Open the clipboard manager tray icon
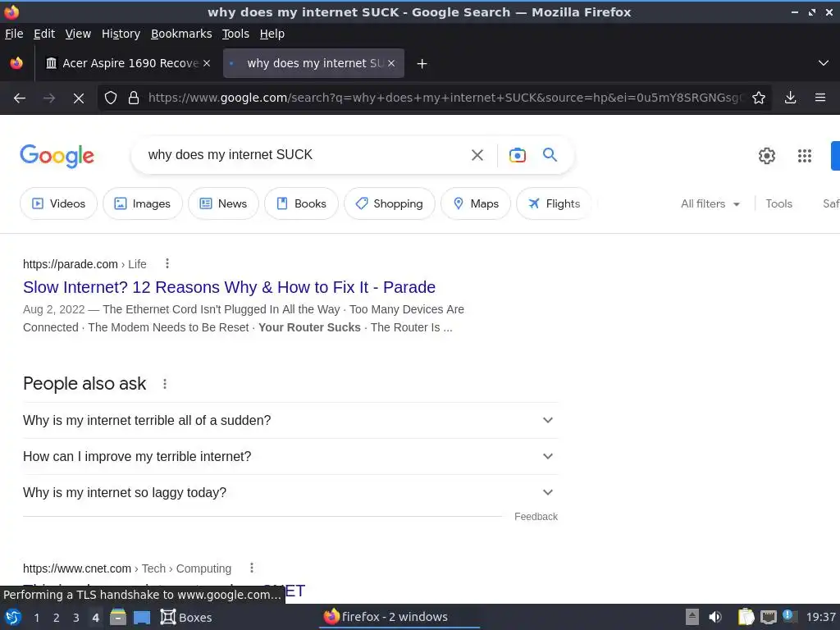This screenshot has height=630, width=840. pos(746,617)
